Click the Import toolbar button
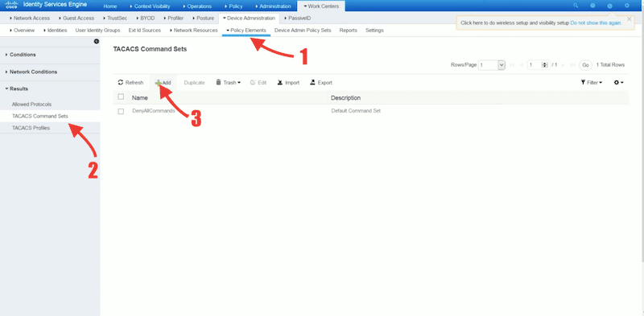 (288, 83)
